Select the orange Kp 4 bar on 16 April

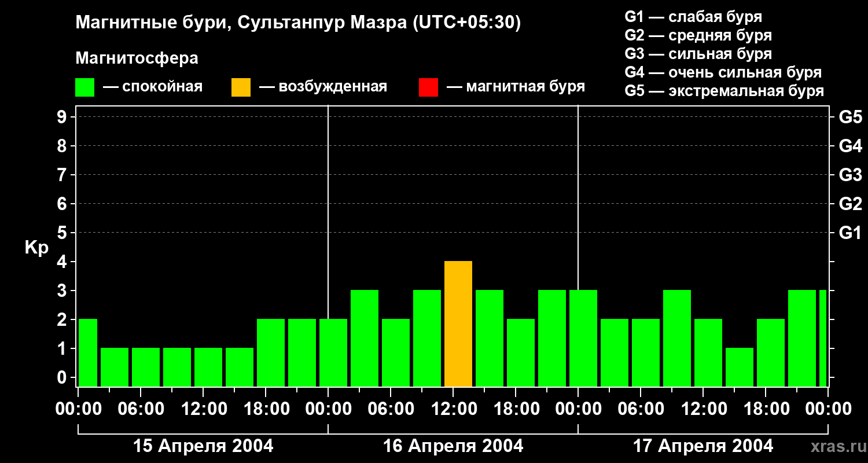(x=458, y=324)
